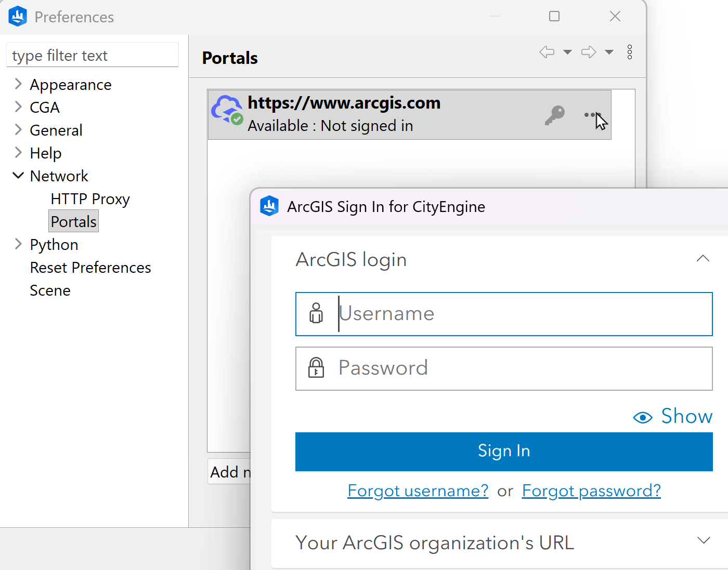Click the user icon in Username field
Image resolution: width=728 pixels, height=570 pixels.
[x=316, y=313]
